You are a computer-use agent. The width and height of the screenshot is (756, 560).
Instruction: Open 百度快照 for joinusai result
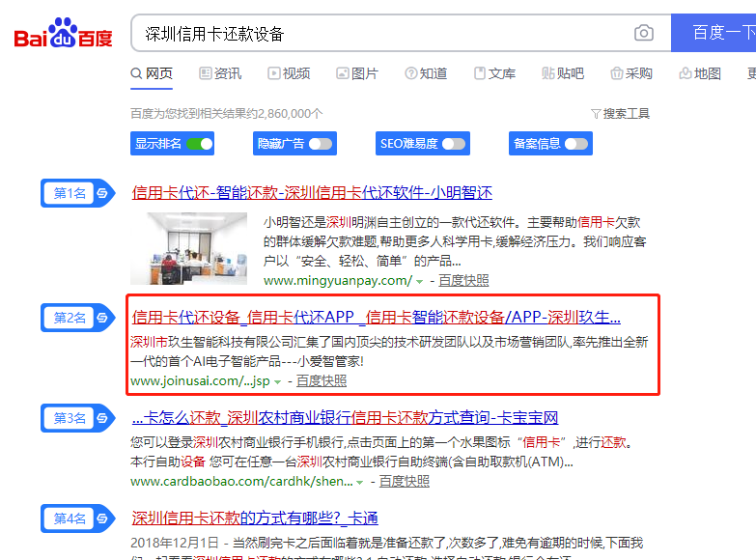(x=322, y=381)
